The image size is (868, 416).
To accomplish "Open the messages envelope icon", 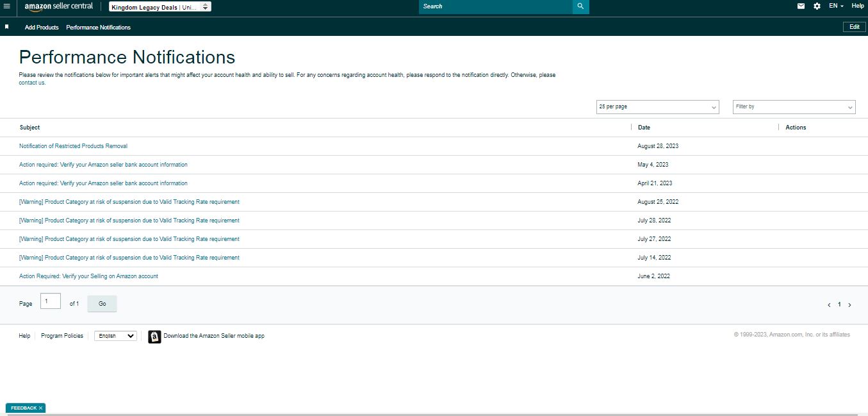I will point(801,6).
